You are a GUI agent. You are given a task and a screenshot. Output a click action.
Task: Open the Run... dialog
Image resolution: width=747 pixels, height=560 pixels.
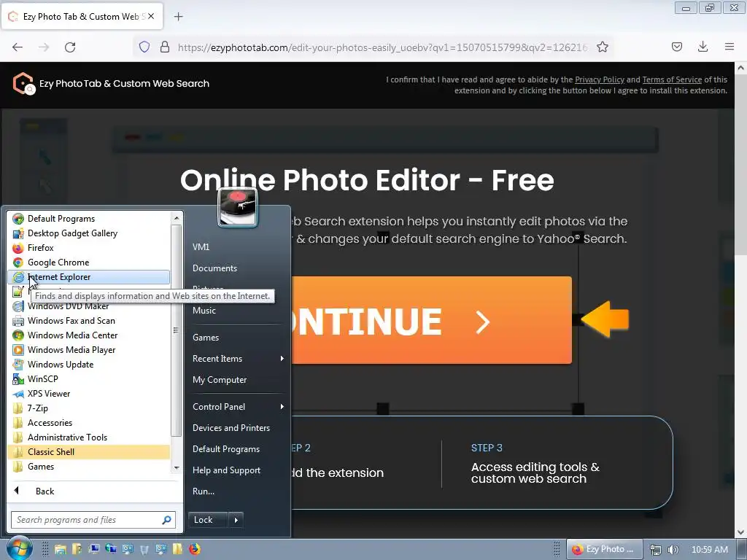[x=204, y=491]
